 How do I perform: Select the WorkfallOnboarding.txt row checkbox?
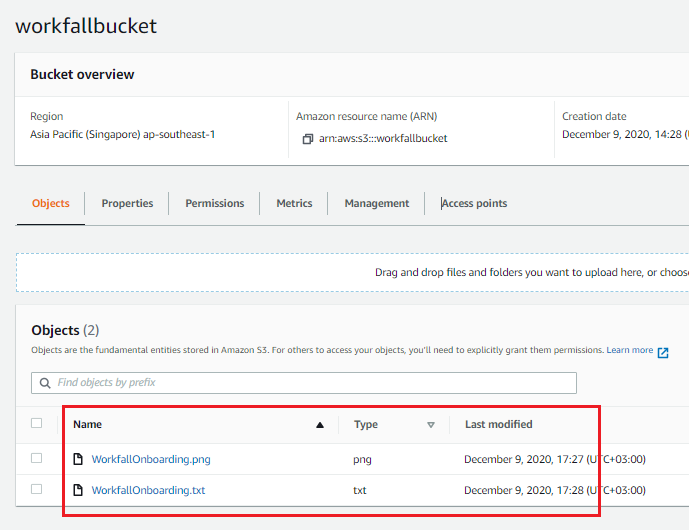click(x=36, y=489)
